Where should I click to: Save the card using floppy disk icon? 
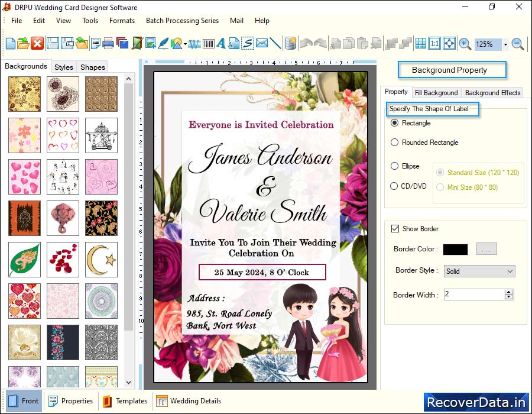pos(53,43)
